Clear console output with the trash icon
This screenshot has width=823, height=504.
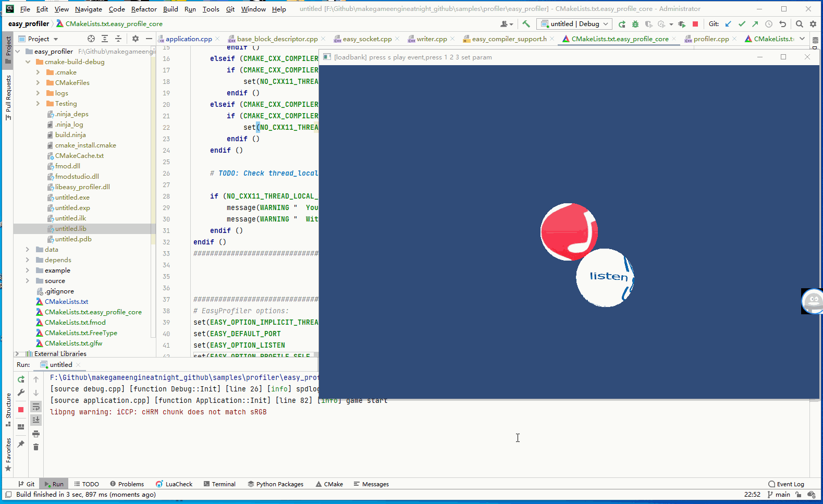pos(36,447)
